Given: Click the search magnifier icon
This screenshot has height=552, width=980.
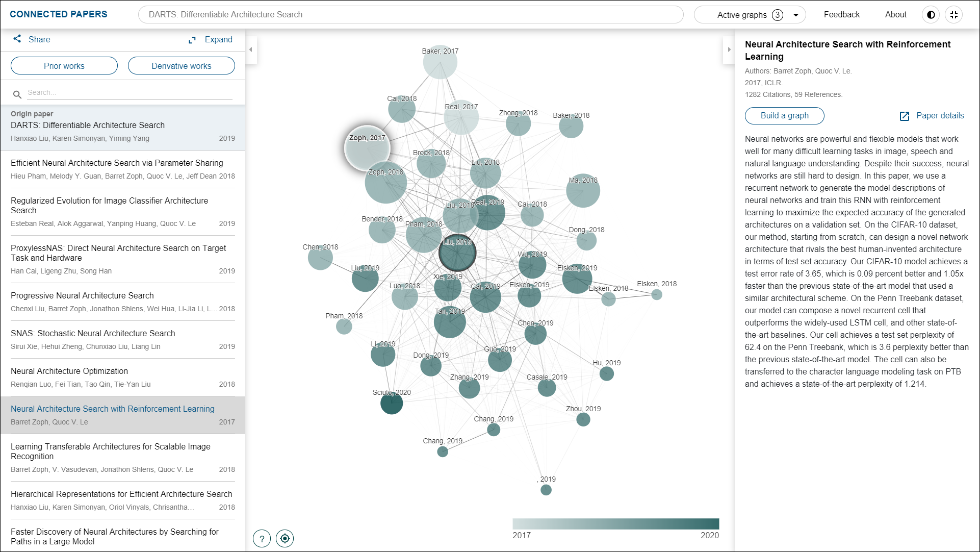Looking at the screenshot, I should [x=17, y=94].
